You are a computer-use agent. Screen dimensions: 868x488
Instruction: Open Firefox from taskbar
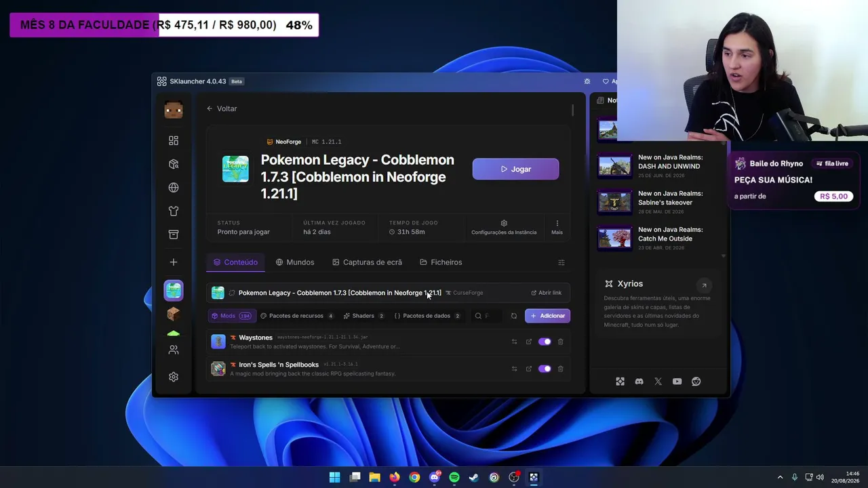tap(395, 477)
